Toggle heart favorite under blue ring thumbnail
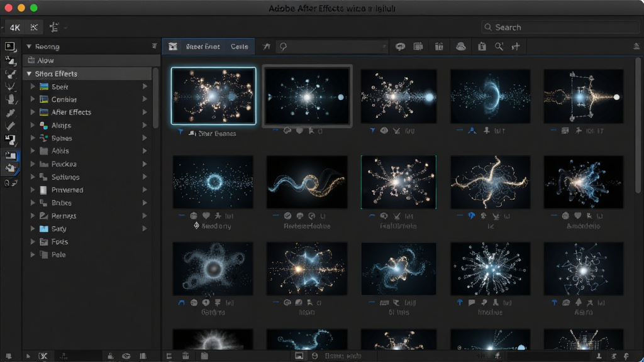This screenshot has height=362, width=644. click(x=206, y=216)
